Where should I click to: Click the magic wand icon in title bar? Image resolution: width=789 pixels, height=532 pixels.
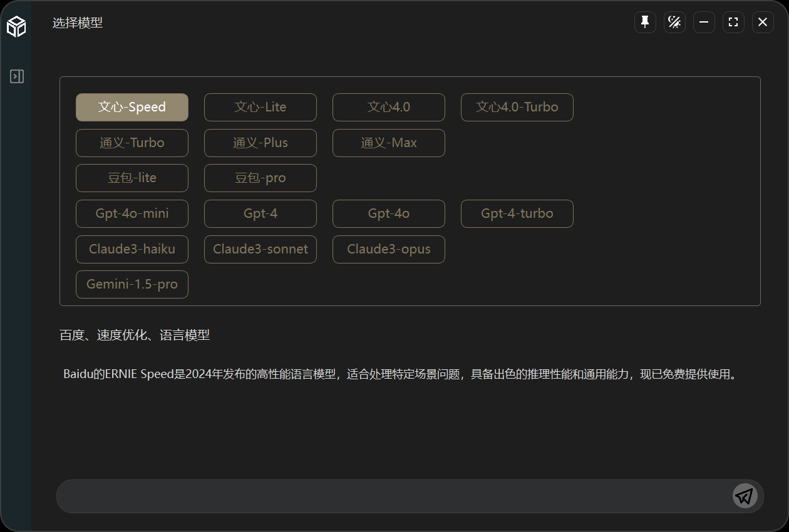[674, 23]
